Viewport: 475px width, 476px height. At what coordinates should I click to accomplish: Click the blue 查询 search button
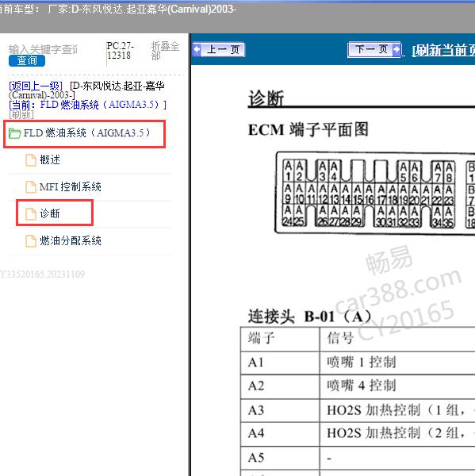[27, 60]
